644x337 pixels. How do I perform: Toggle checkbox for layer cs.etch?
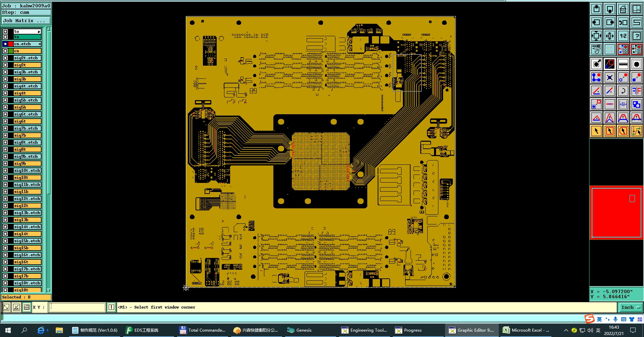[x=5, y=44]
